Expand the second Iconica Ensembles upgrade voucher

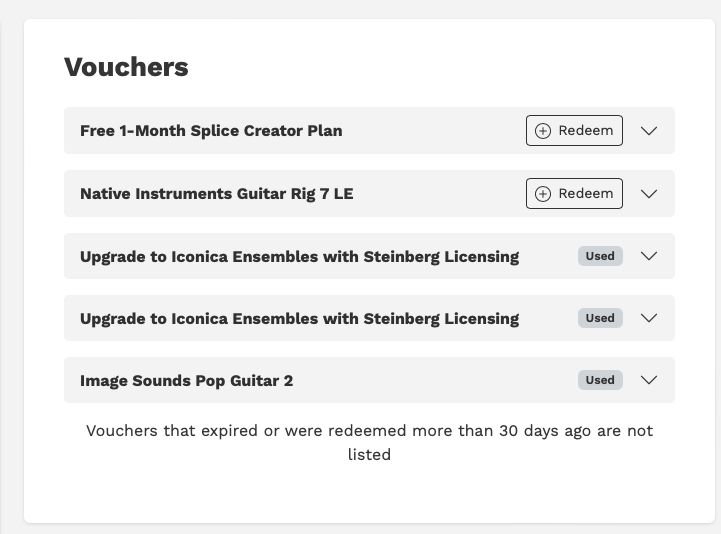click(649, 318)
